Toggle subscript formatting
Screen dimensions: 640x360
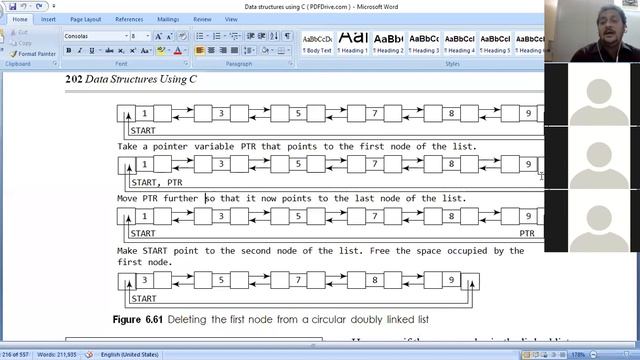[121, 51]
